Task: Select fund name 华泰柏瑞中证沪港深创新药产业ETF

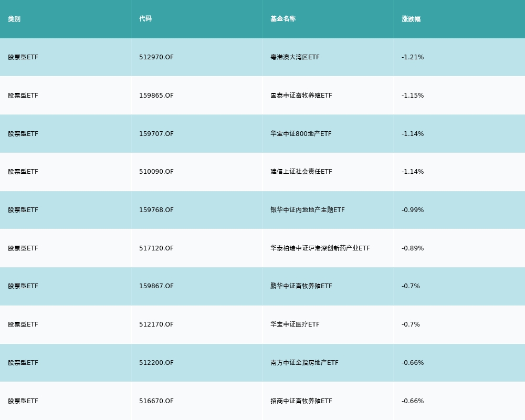Action: 320,248
